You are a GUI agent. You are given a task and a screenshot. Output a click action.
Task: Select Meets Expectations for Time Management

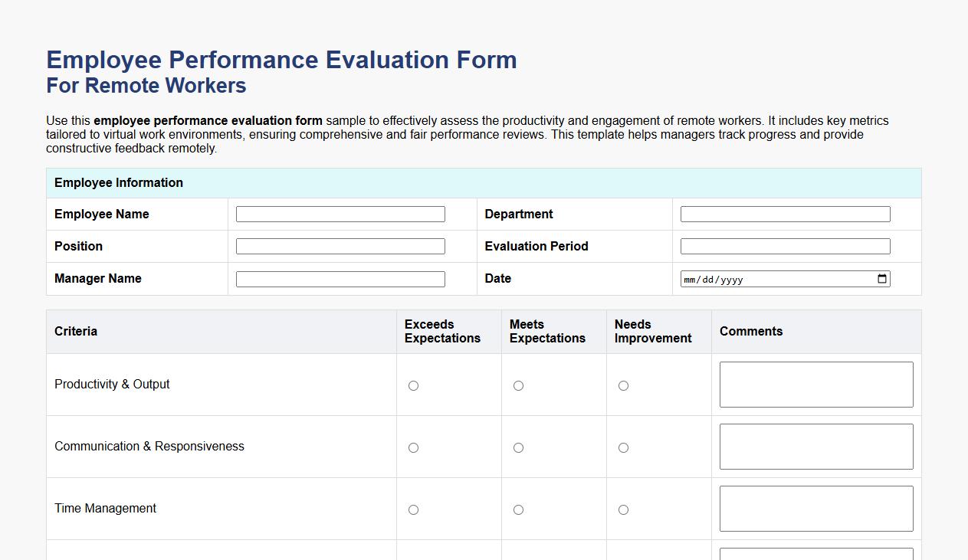pyautogui.click(x=518, y=509)
